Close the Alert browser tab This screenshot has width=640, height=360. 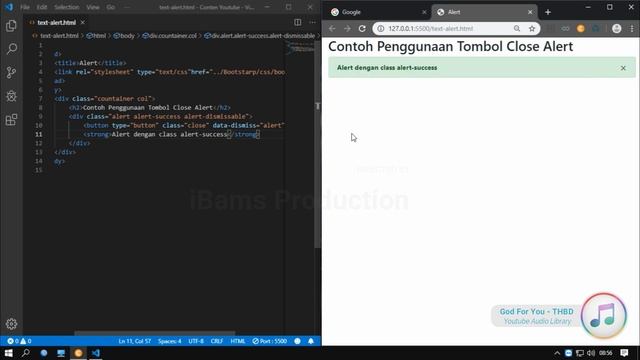point(530,12)
